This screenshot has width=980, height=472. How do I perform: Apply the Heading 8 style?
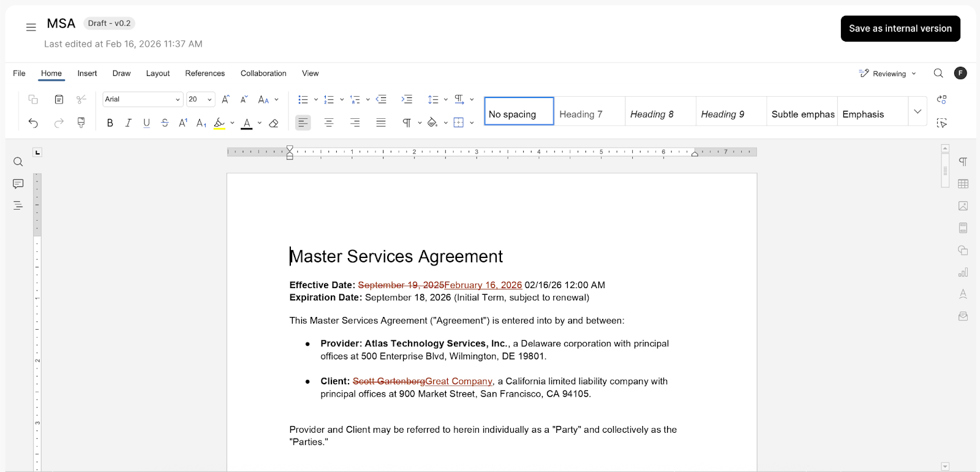point(660,112)
